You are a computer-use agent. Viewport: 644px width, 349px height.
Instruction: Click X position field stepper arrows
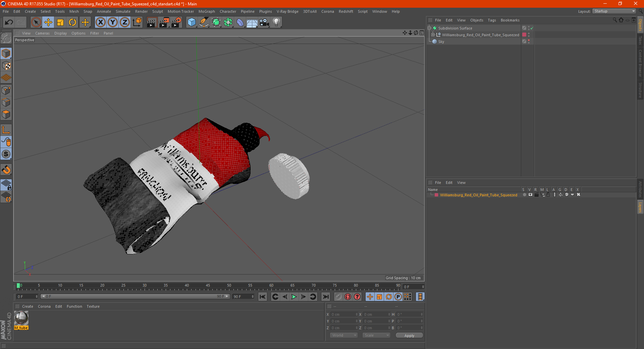pyautogui.click(x=357, y=314)
